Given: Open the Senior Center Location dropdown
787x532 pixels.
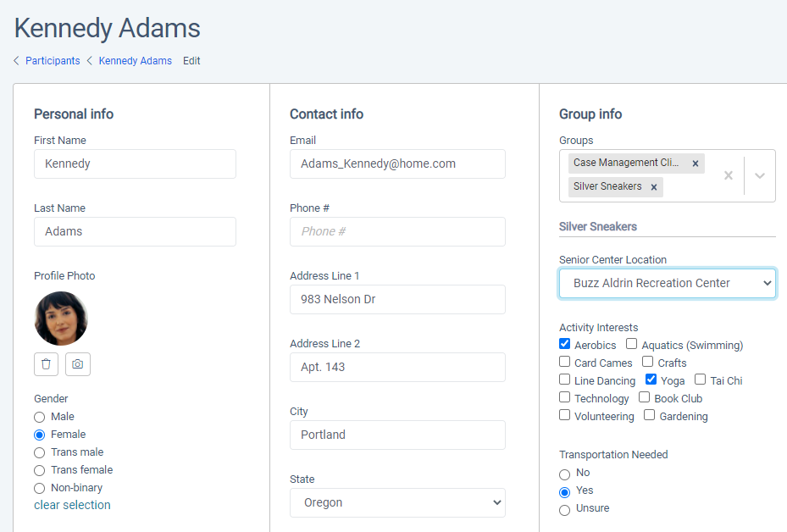Looking at the screenshot, I should click(x=668, y=283).
